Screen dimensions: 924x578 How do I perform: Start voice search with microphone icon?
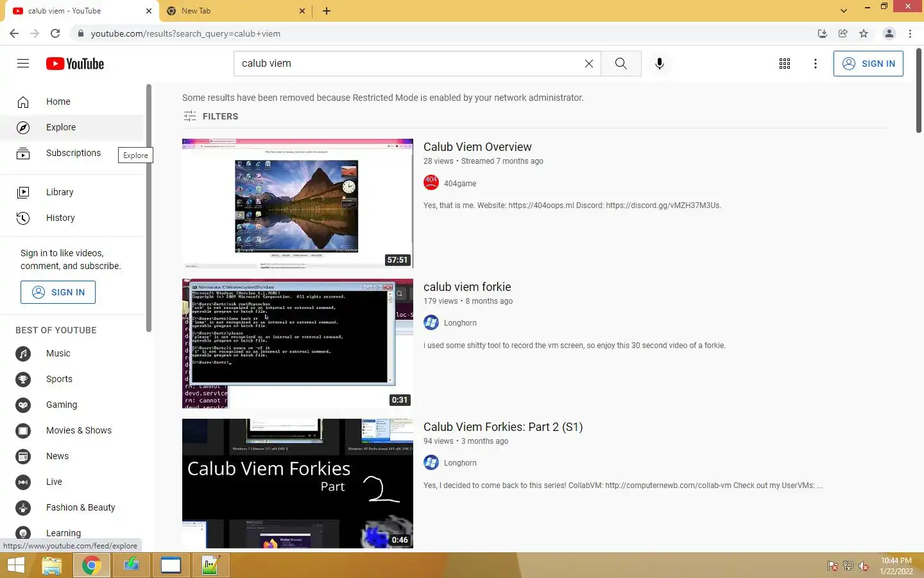pyautogui.click(x=659, y=64)
